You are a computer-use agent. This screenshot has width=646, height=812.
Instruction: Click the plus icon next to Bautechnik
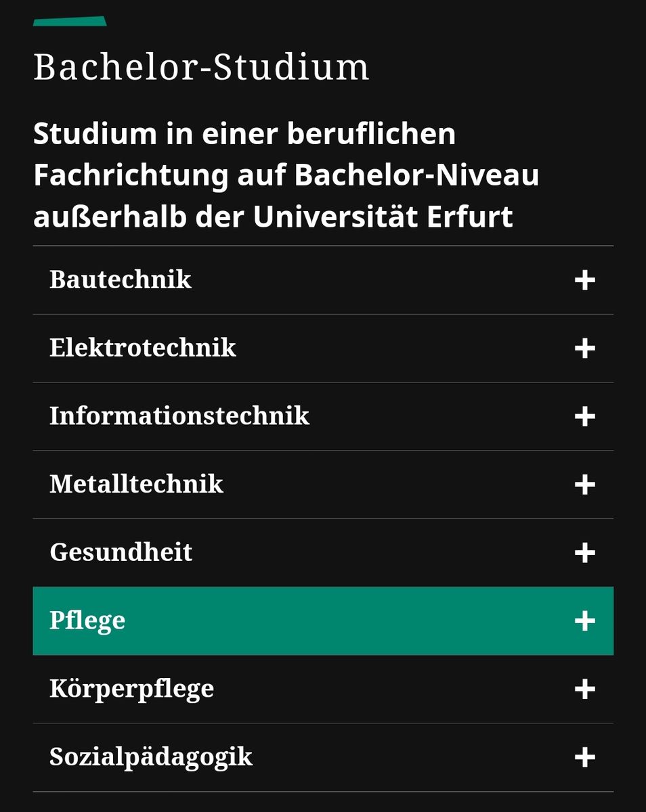(584, 280)
